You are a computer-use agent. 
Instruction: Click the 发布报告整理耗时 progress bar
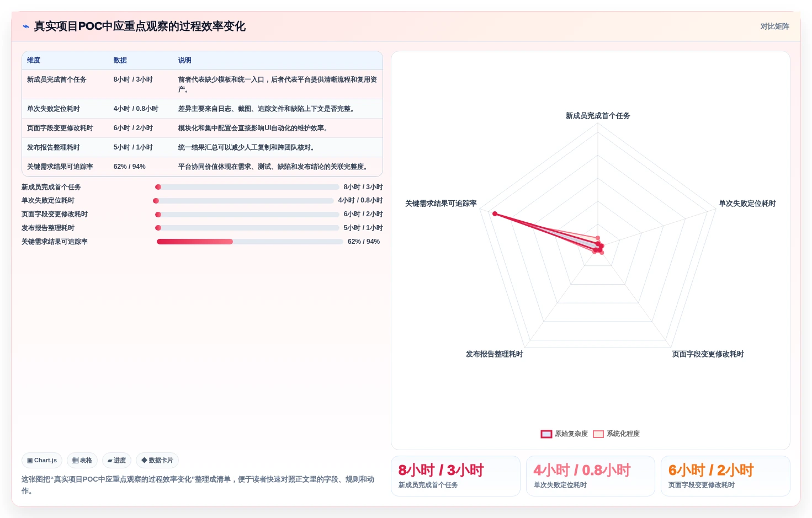tap(247, 228)
